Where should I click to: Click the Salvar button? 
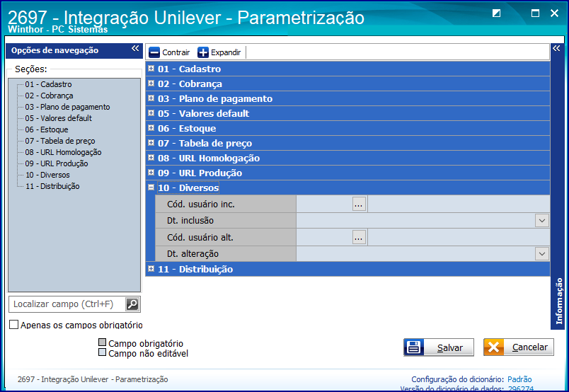coord(439,347)
